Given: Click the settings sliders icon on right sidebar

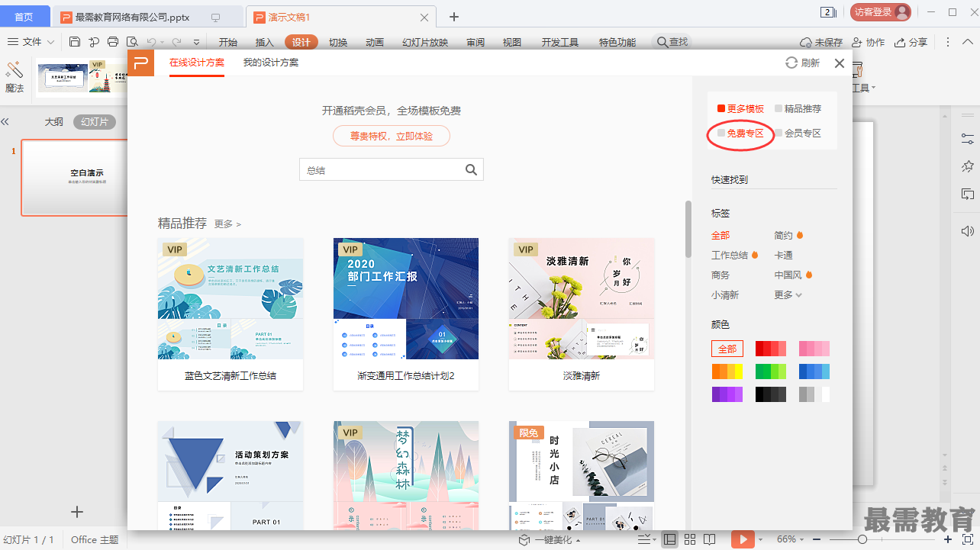Looking at the screenshot, I should tap(968, 139).
